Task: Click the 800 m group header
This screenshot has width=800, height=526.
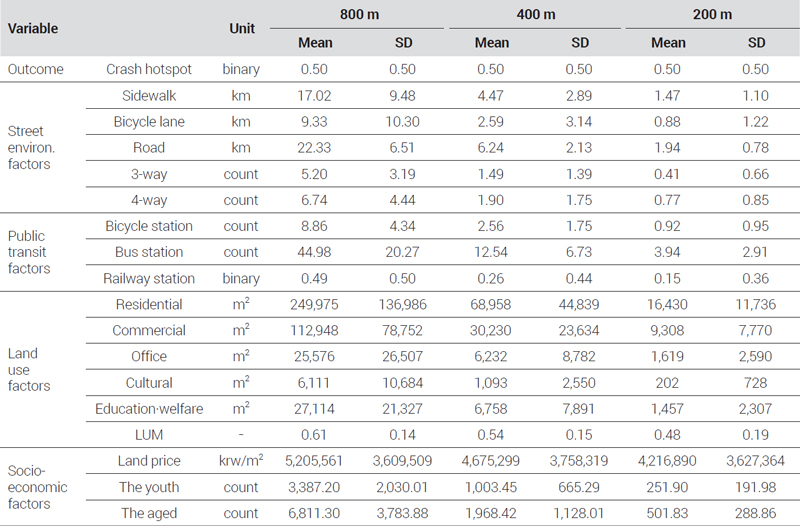Action: coord(359,14)
